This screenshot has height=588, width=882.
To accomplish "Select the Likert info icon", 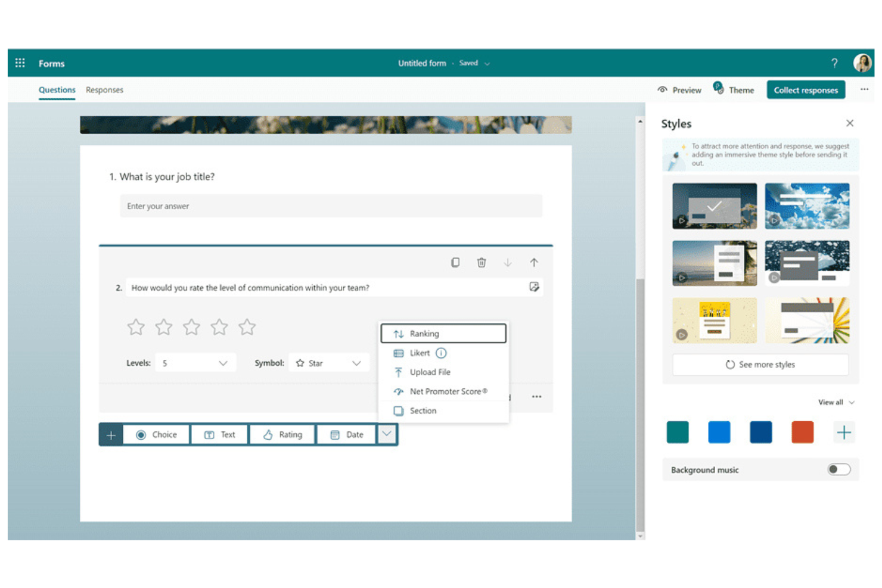I will pyautogui.click(x=442, y=353).
